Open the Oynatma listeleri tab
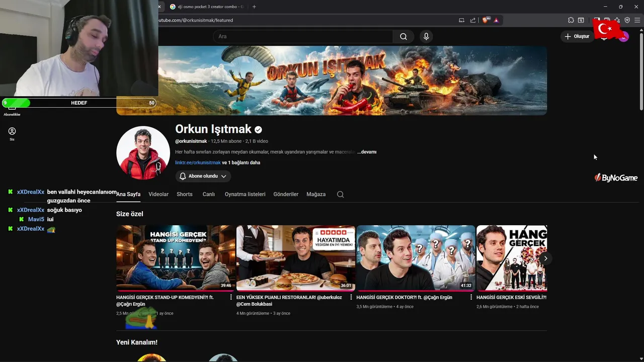Image resolution: width=644 pixels, height=362 pixels. pyautogui.click(x=245, y=194)
